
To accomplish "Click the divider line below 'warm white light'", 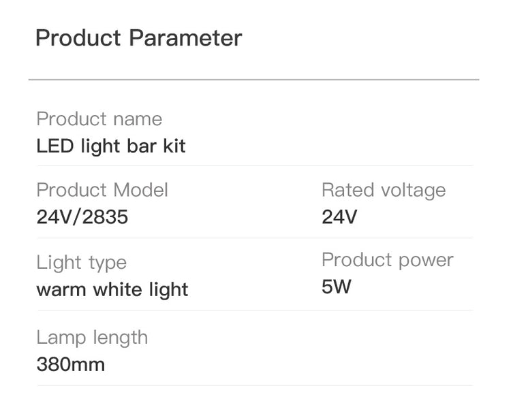I will (253, 310).
